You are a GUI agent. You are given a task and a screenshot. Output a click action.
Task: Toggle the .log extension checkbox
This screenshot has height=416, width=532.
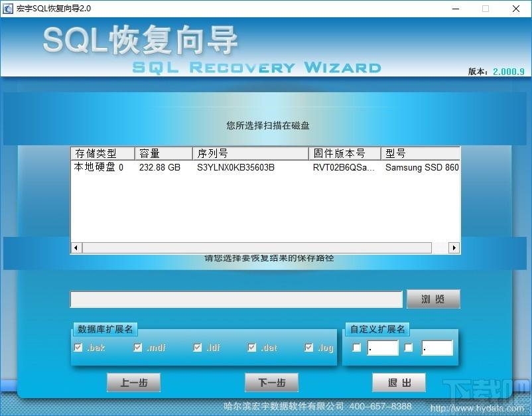click(308, 348)
